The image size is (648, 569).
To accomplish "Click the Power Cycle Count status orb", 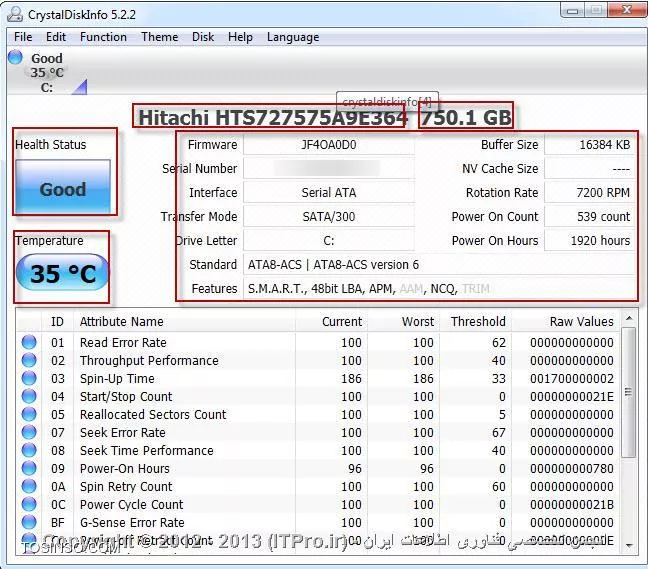I will pyautogui.click(x=29, y=504).
